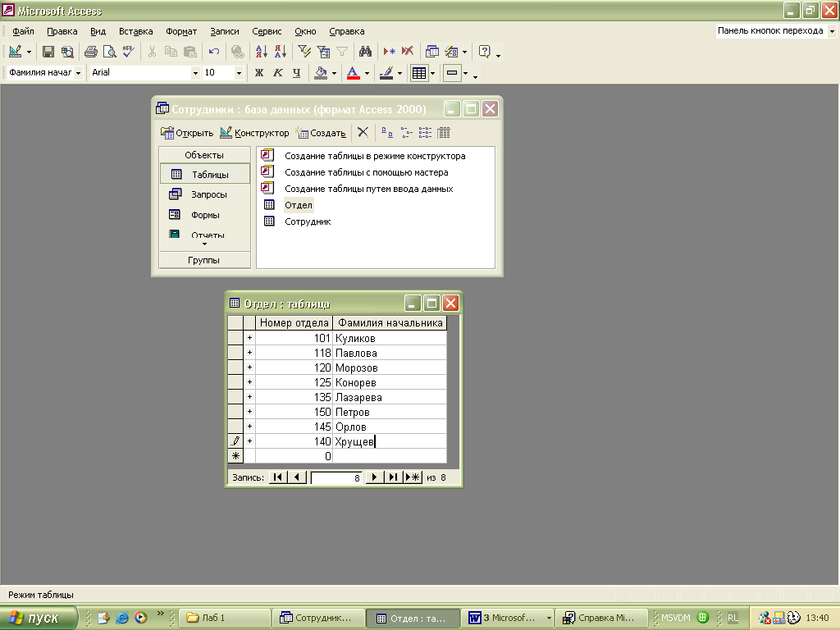
Task: Click record number input field
Action: tap(336, 477)
